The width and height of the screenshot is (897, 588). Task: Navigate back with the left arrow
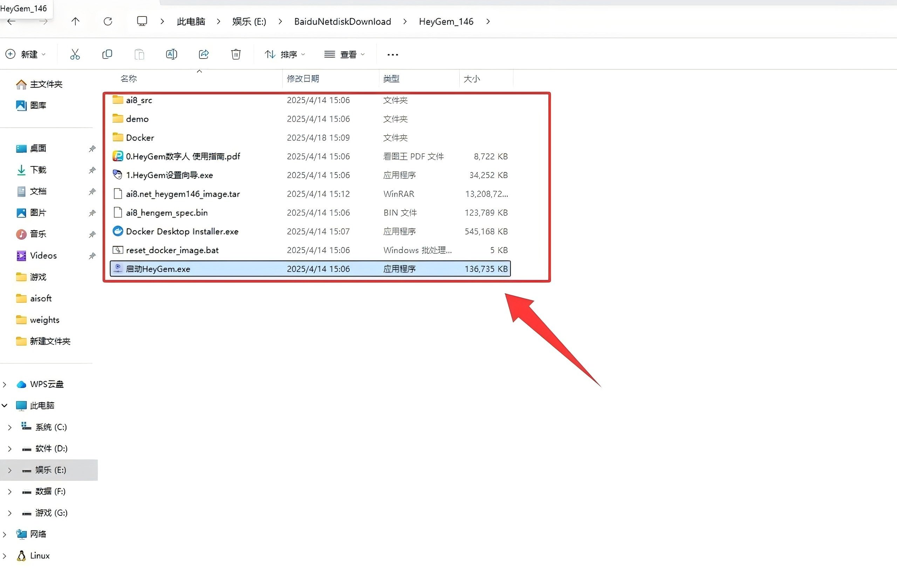(x=11, y=21)
